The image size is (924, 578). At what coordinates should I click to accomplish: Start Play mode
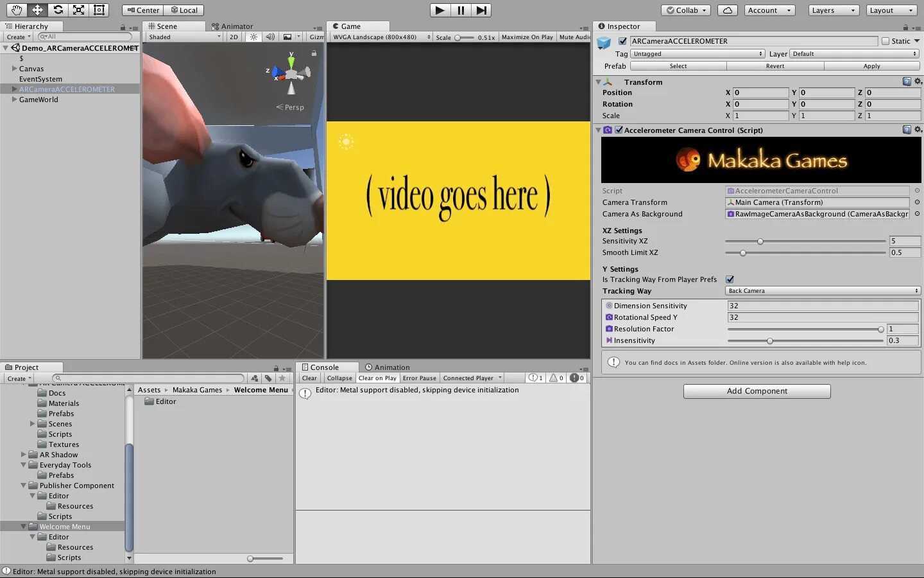point(440,10)
